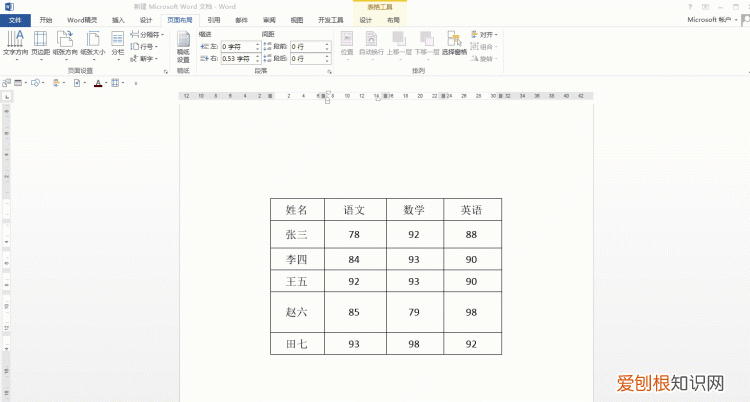Click the 张三 name cell
Image resolution: width=750 pixels, height=402 pixels.
tap(297, 234)
